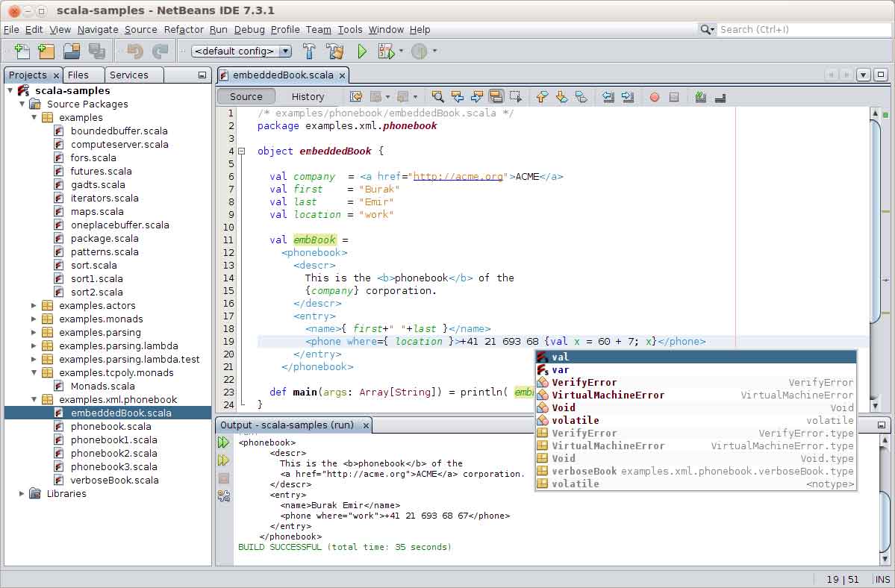Build the project with the hammer icon
895x588 pixels.
[309, 51]
